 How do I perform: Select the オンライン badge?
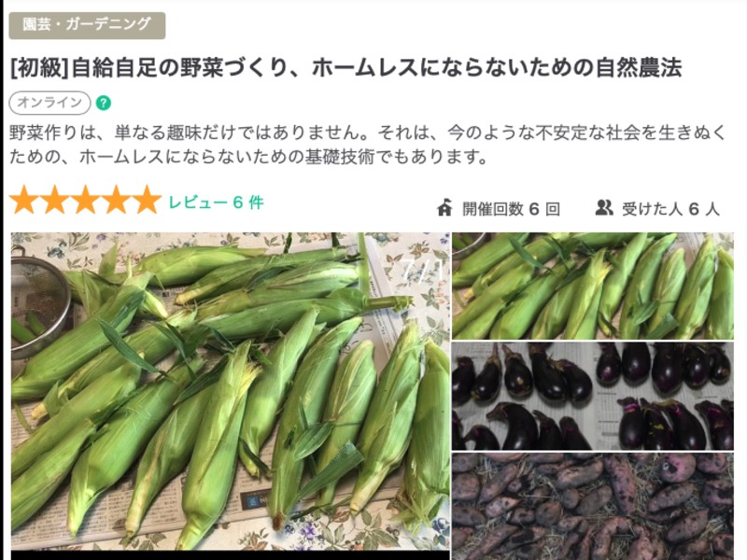[x=49, y=103]
